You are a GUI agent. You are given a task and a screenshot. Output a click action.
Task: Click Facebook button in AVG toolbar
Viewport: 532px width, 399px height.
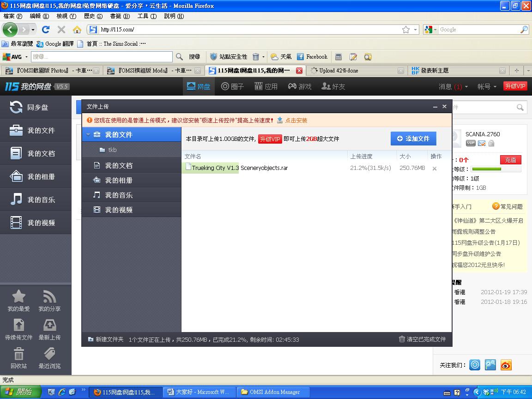point(312,57)
